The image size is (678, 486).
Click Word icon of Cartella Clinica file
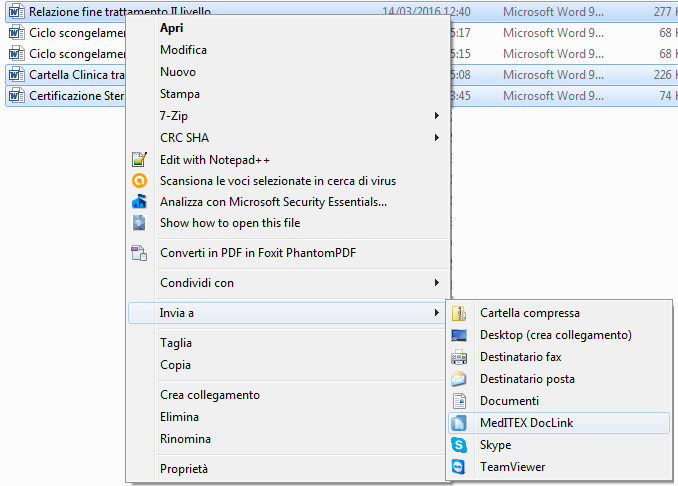pos(16,75)
